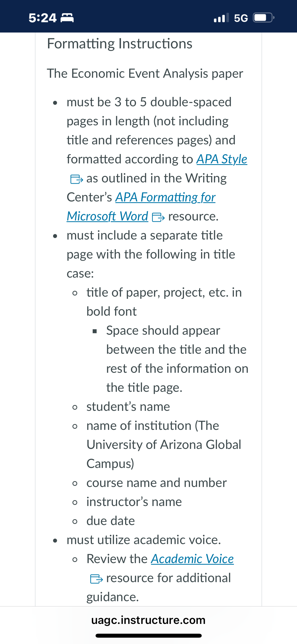Tap external link icon after Academic Voice
This screenshot has width=297, height=644.
coord(97,579)
